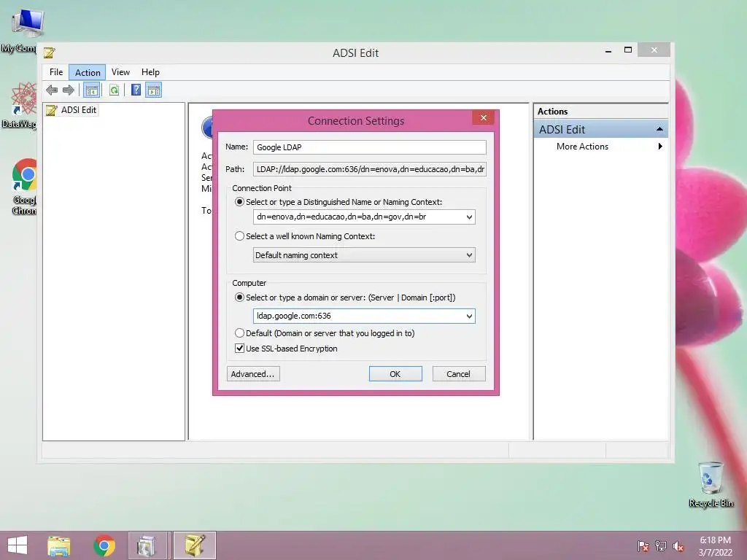The width and height of the screenshot is (747, 560).
Task: Click More Actions in Actions pane
Action: click(582, 146)
